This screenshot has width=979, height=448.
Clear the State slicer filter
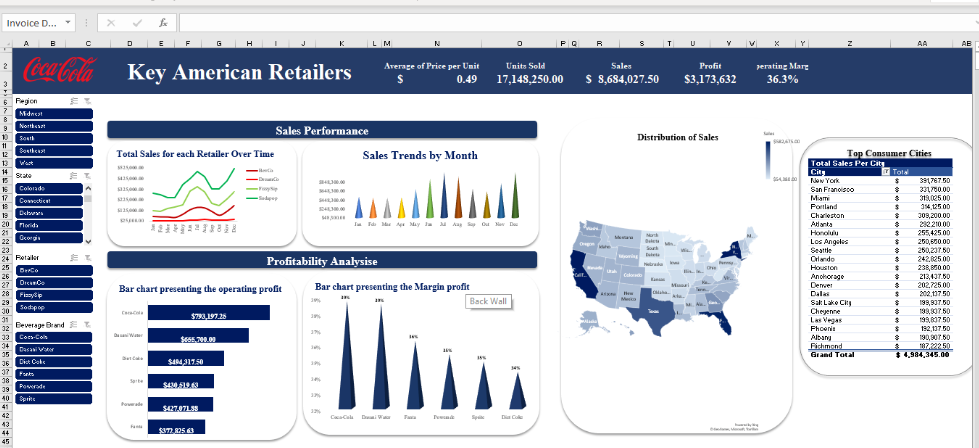point(86,176)
